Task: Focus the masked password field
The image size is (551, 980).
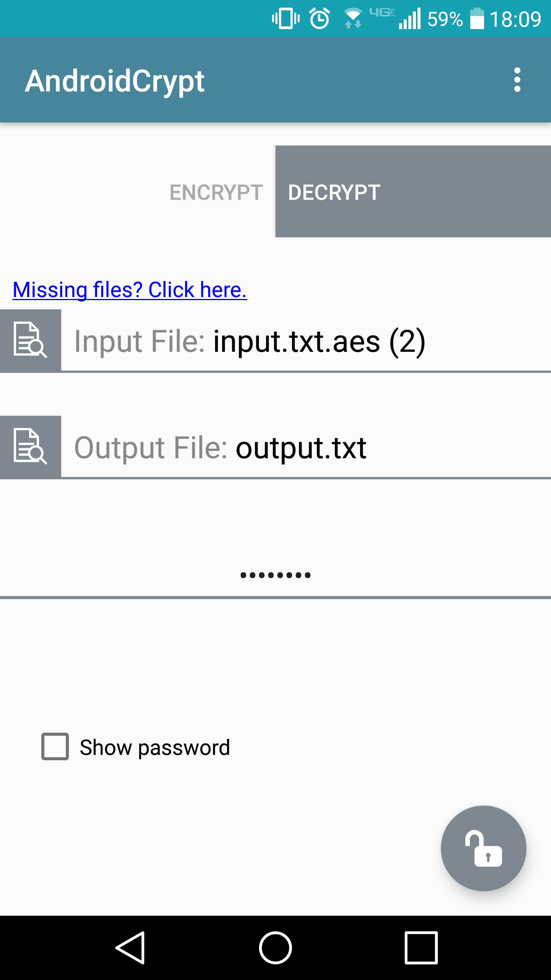Action: coord(275,575)
